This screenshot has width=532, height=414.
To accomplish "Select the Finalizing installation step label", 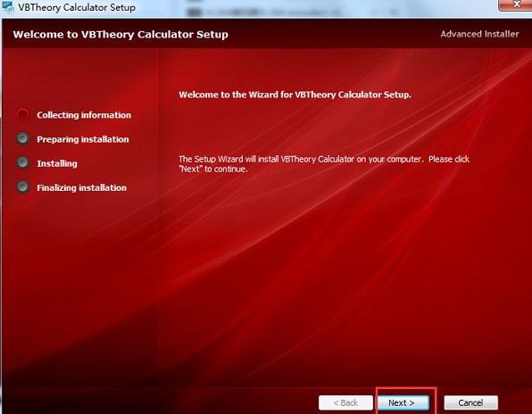I will (x=81, y=188).
